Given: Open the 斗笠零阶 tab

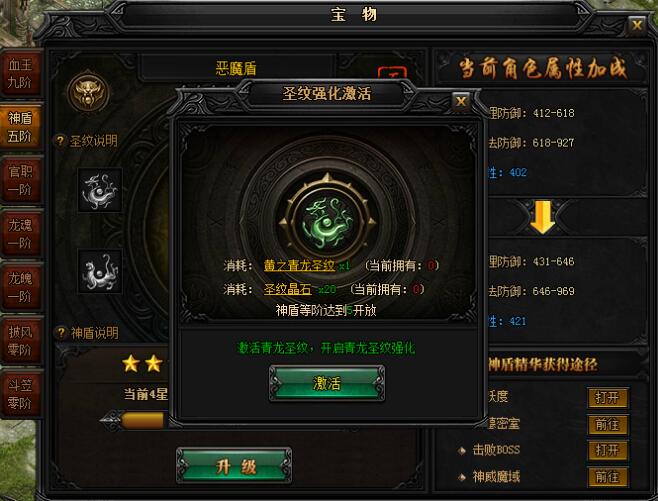Looking at the screenshot, I should 21,394.
